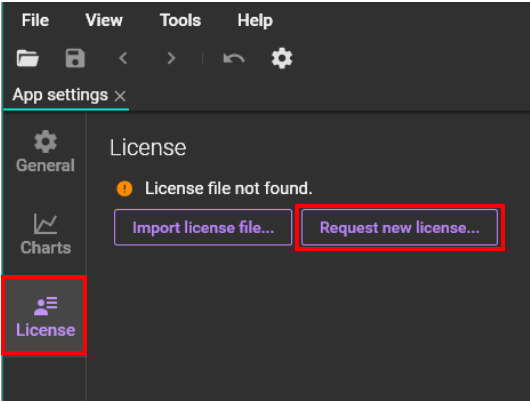This screenshot has width=530, height=403.
Task: Open the folder icon in toolbar
Action: pyautogui.click(x=28, y=58)
